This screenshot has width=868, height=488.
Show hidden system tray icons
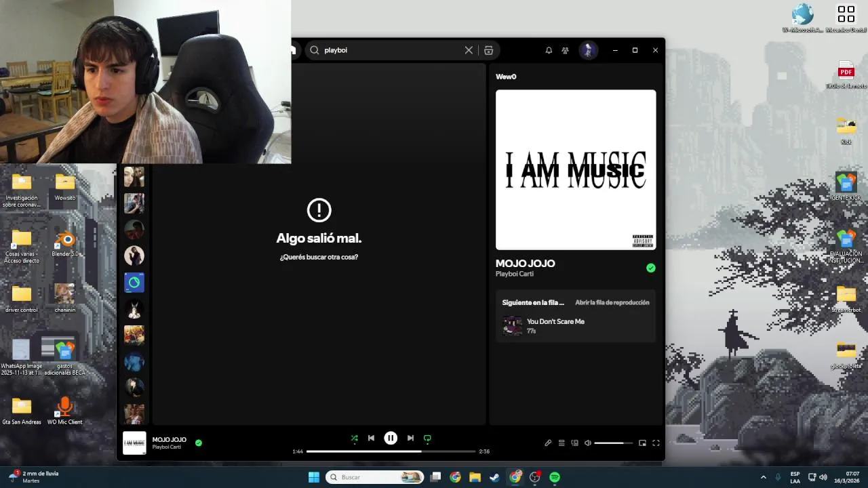coord(763,477)
